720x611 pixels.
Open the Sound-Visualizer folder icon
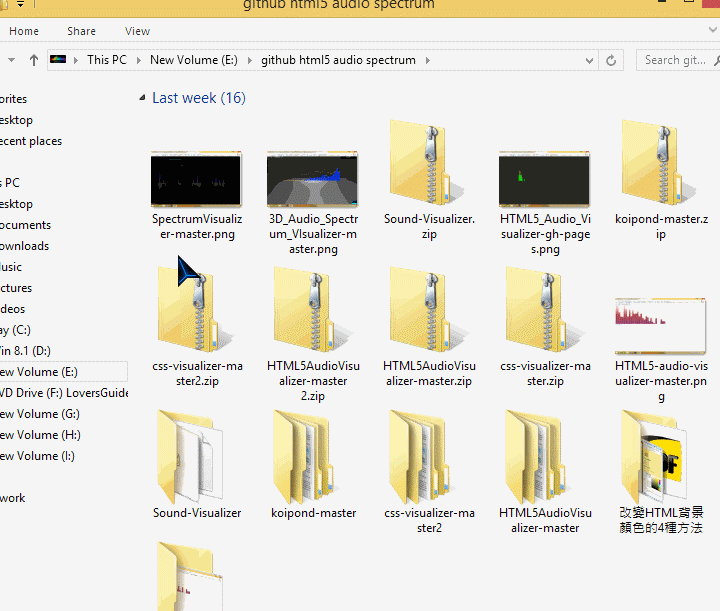tap(191, 457)
